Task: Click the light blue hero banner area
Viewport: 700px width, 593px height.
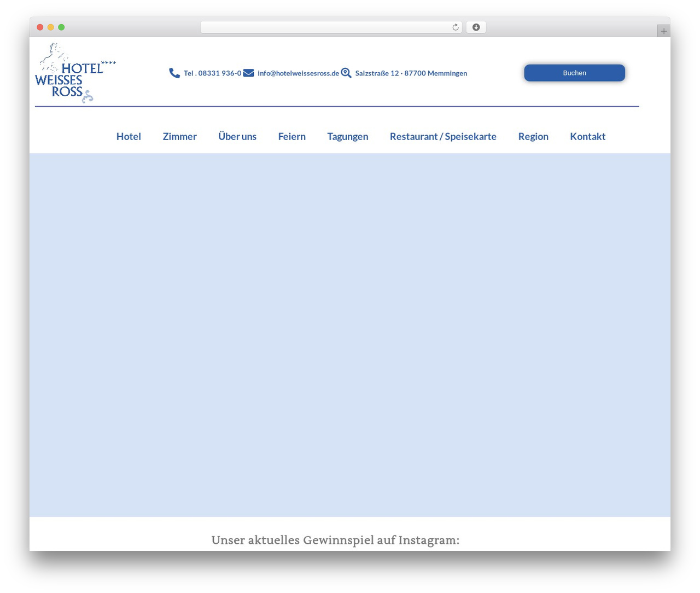Action: point(350,335)
